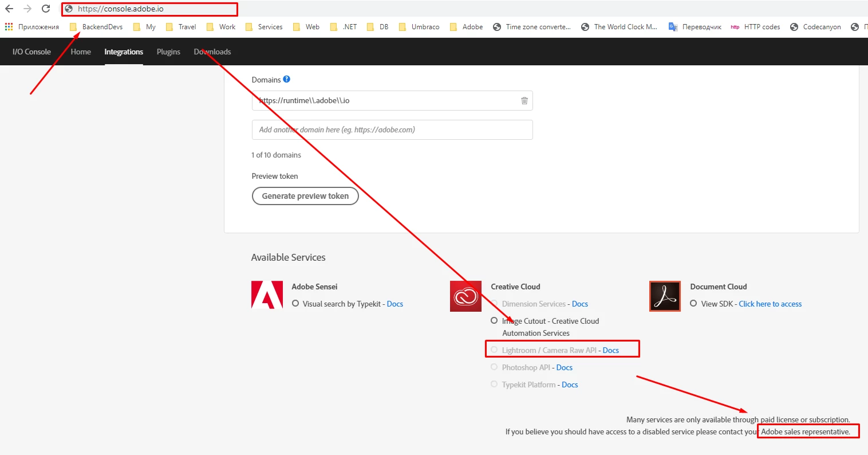The image size is (868, 455).
Task: Click the 'Available Services' heading
Action: (x=288, y=257)
